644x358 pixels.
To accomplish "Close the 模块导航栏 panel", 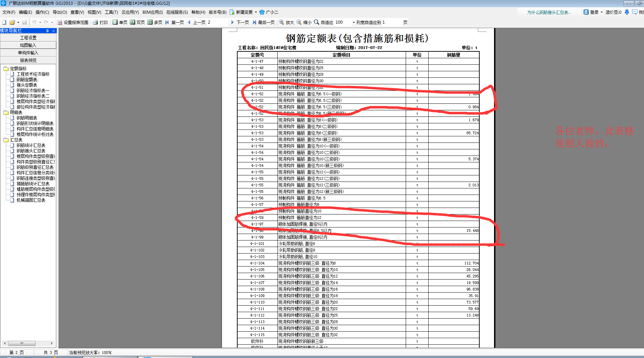I will pyautogui.click(x=53, y=31).
